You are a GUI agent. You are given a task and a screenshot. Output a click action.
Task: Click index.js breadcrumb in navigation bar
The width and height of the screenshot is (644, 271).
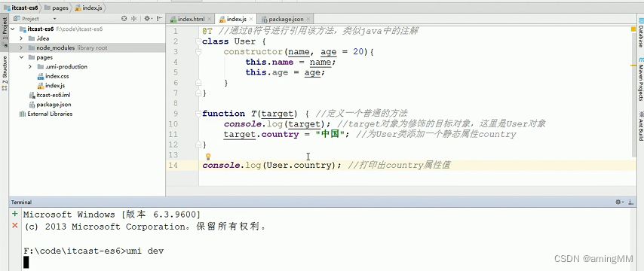pos(88,8)
